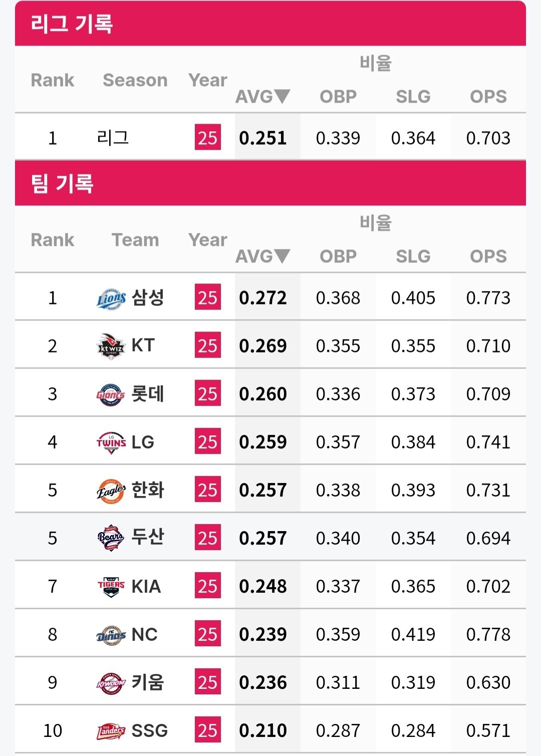Screen dimensions: 541x756
Task: Open the Hanwha Eagles logo
Action: pyautogui.click(x=111, y=490)
